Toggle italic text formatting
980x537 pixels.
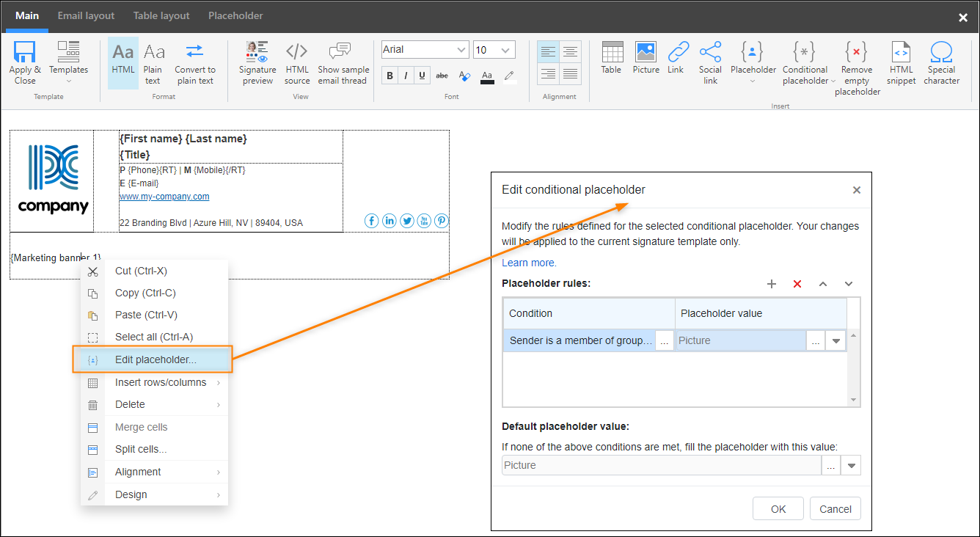pos(406,75)
